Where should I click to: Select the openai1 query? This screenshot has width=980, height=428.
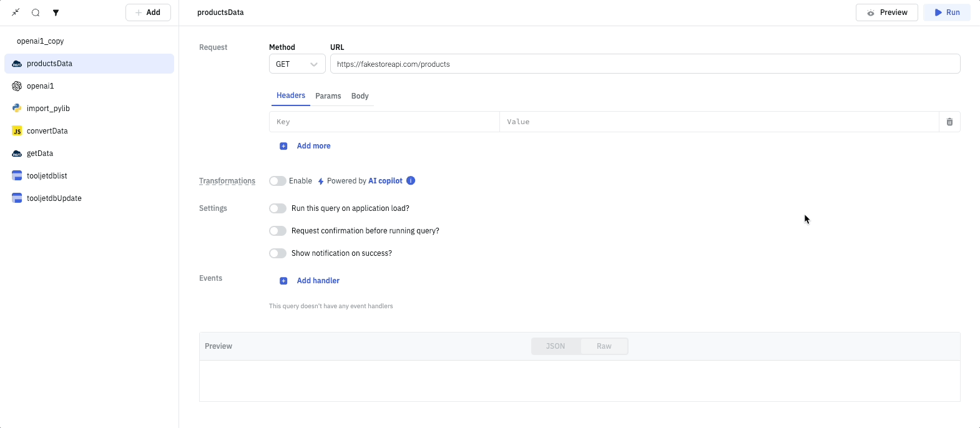point(41,86)
